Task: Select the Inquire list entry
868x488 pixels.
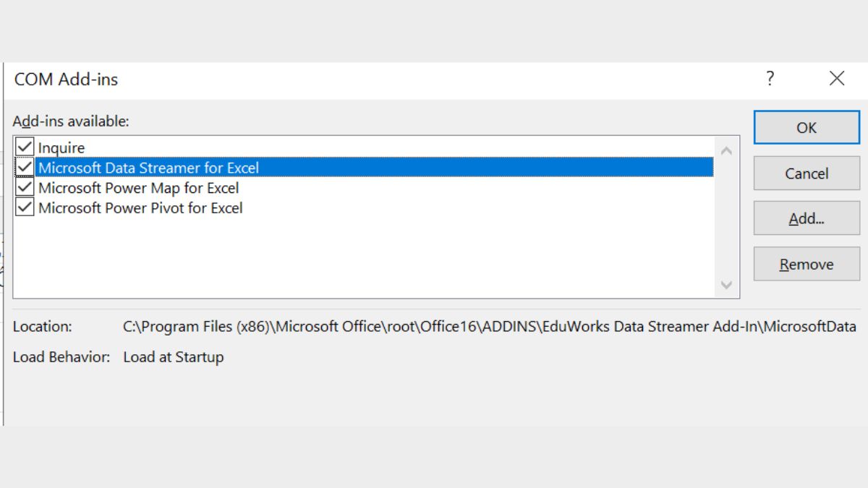Action: (61, 148)
